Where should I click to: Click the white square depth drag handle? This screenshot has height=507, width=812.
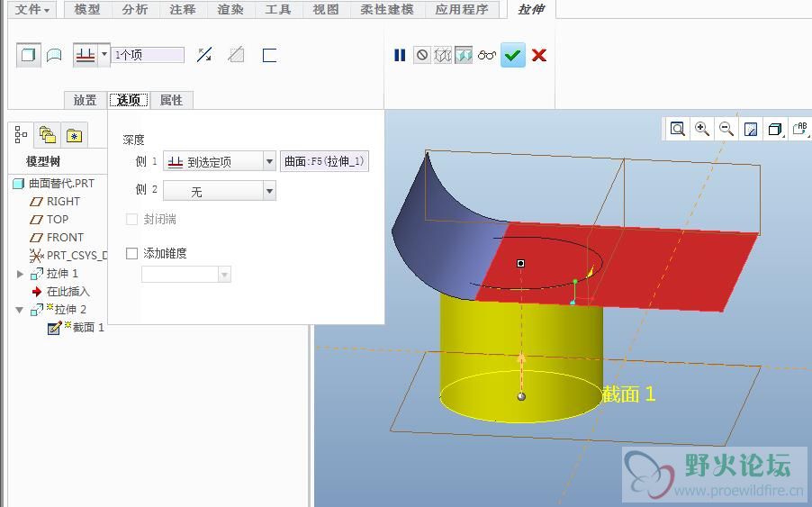point(521,264)
